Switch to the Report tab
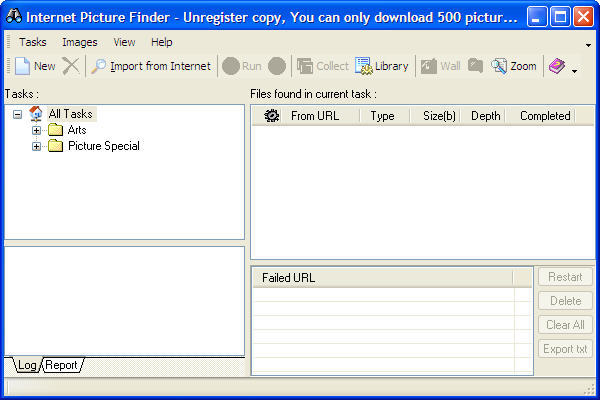600x400 pixels. click(x=61, y=365)
